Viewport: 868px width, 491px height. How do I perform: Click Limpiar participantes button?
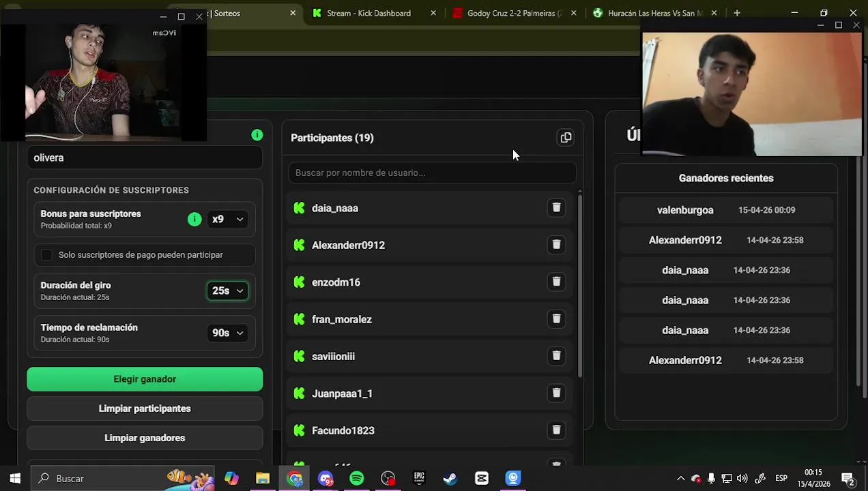[145, 408]
